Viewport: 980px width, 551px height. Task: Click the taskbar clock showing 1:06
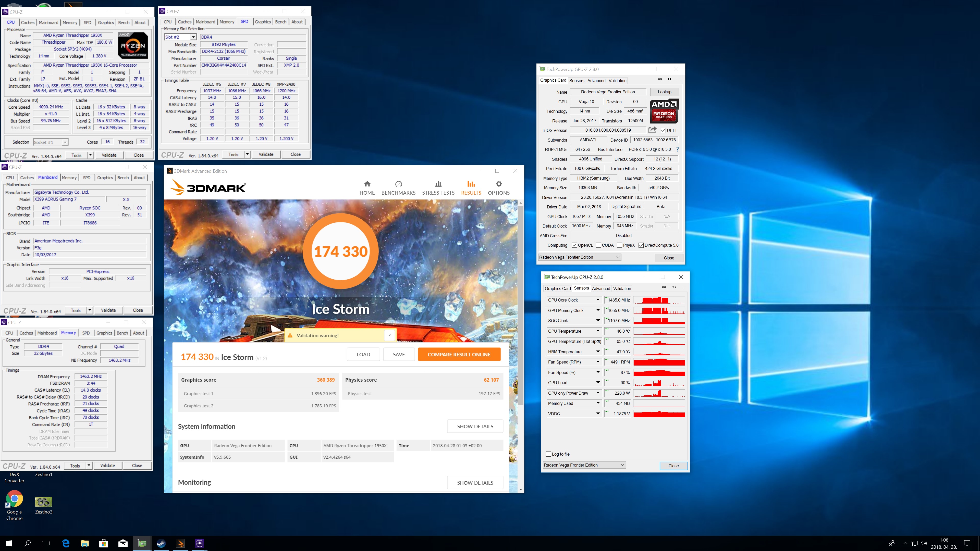click(944, 543)
